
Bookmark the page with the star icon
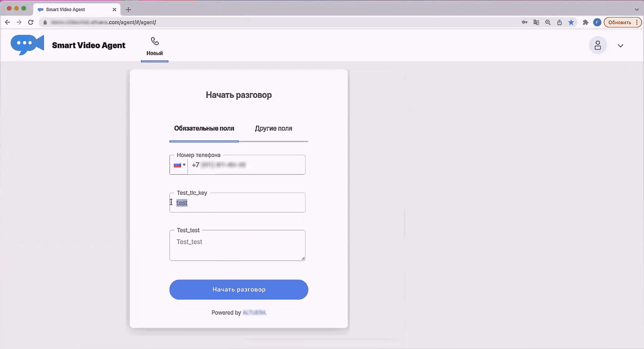tap(571, 22)
